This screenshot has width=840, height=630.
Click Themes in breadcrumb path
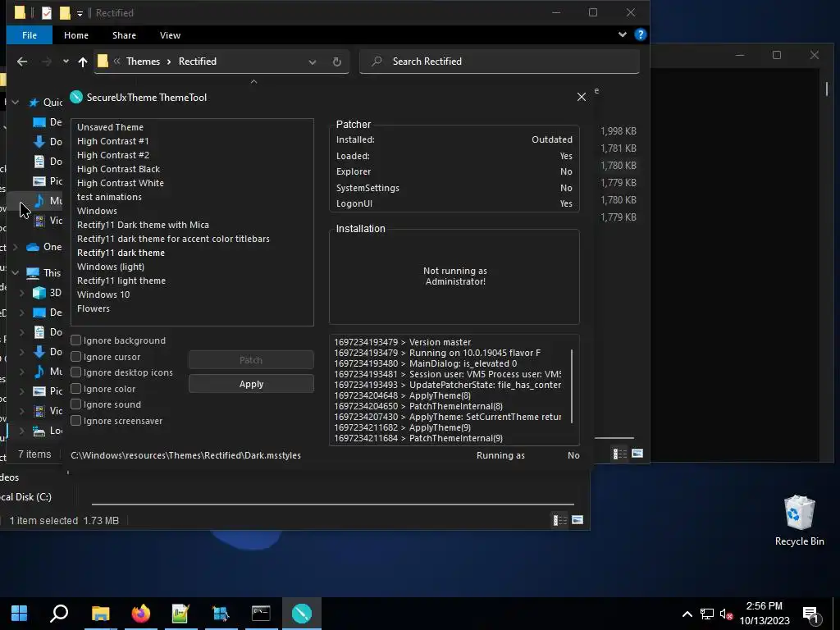click(143, 61)
